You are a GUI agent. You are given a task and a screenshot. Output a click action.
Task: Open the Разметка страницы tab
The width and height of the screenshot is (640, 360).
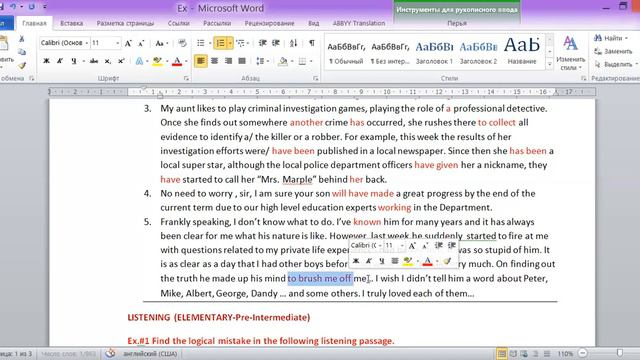tap(125, 23)
